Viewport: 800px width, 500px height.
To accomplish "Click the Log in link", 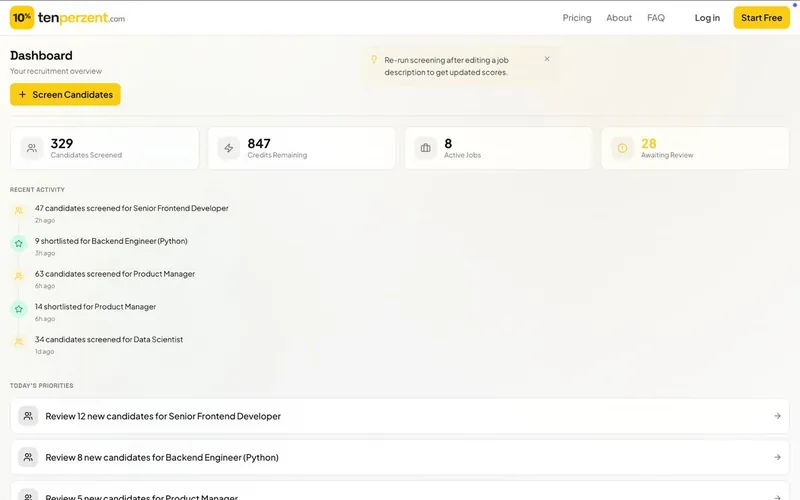I will click(707, 18).
